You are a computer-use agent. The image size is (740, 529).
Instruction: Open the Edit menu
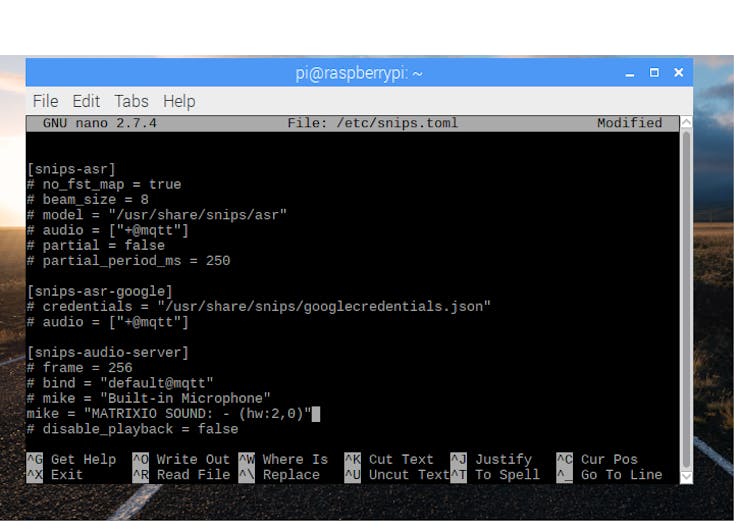(86, 101)
